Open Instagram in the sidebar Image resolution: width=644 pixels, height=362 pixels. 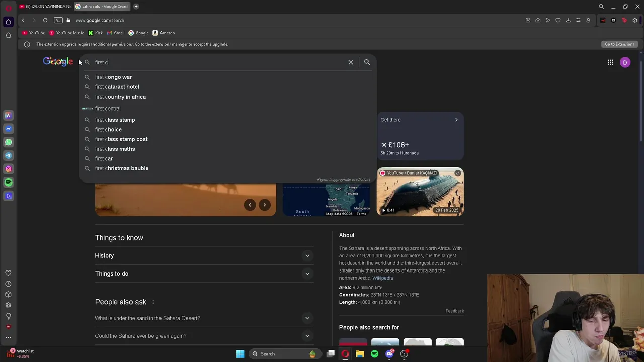(8, 169)
